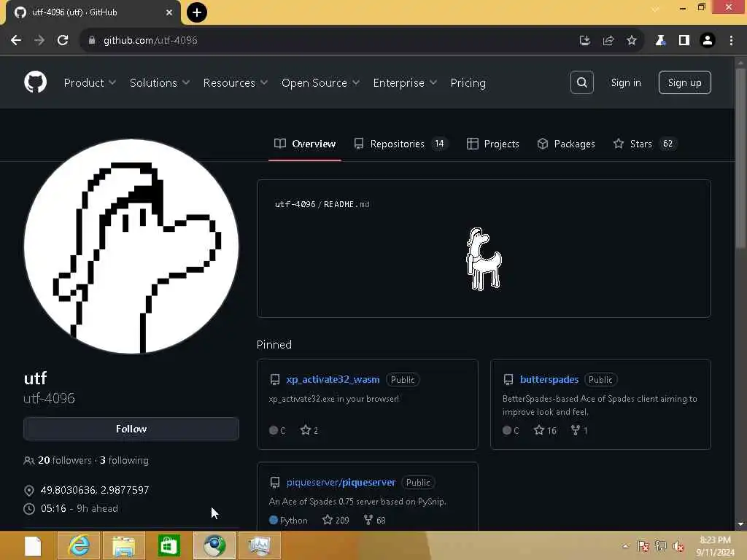Open the Chrome profile avatar icon
Image resolution: width=747 pixels, height=560 pixels.
(708, 41)
